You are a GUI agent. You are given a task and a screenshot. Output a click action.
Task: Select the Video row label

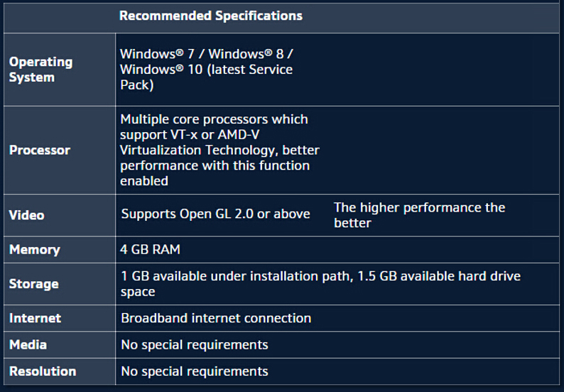pos(27,215)
